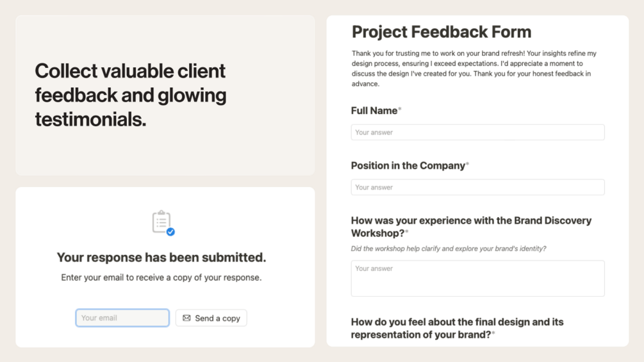Click the Full Name answer field

pos(477,133)
